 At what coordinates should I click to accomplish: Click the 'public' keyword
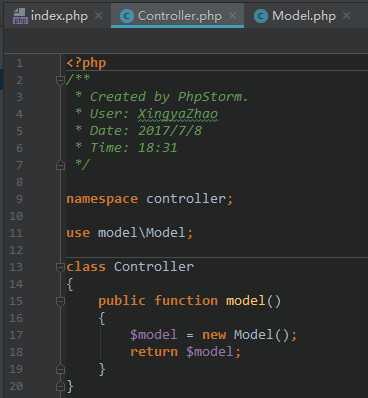point(122,301)
